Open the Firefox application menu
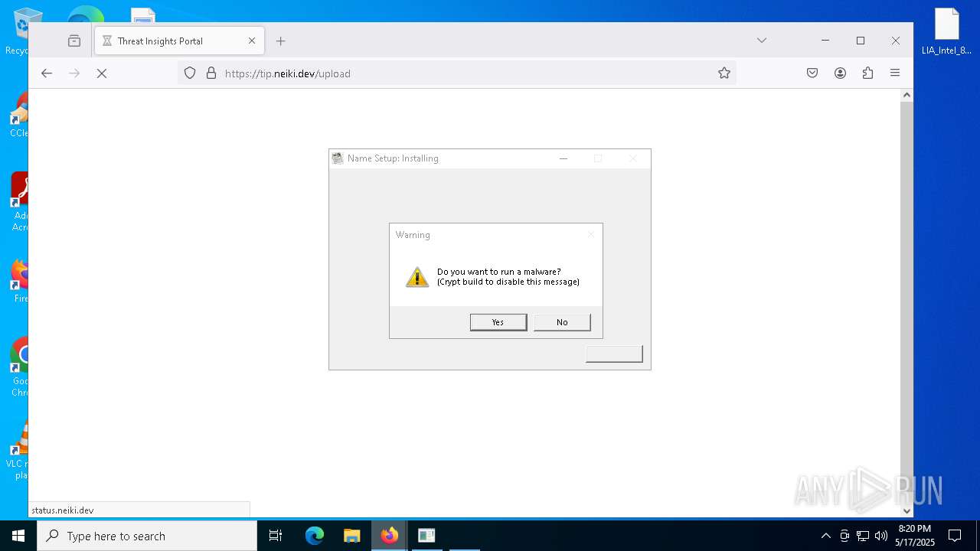Screen dimensions: 980x551 coord(895,73)
